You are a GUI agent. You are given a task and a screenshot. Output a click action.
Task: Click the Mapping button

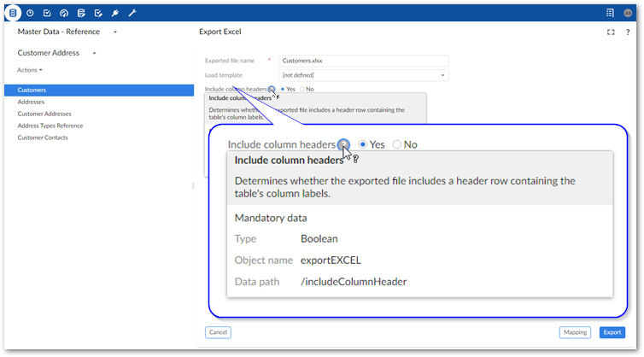pyautogui.click(x=575, y=332)
